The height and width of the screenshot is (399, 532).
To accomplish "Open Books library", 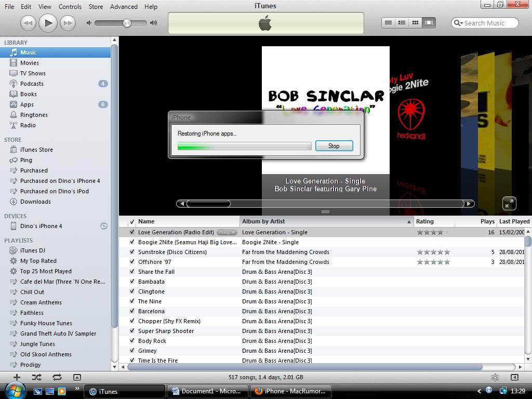I will 55,94.
